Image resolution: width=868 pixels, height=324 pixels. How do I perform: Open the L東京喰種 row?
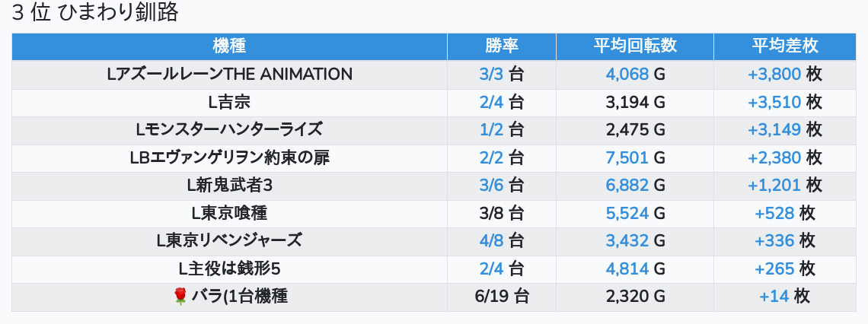[x=229, y=213]
